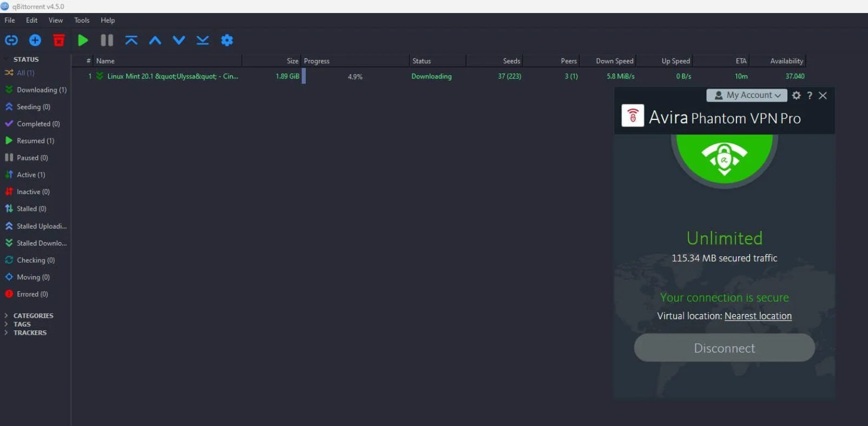Image resolution: width=868 pixels, height=426 pixels.
Task: Sort by the Progress column header
Action: pos(355,61)
